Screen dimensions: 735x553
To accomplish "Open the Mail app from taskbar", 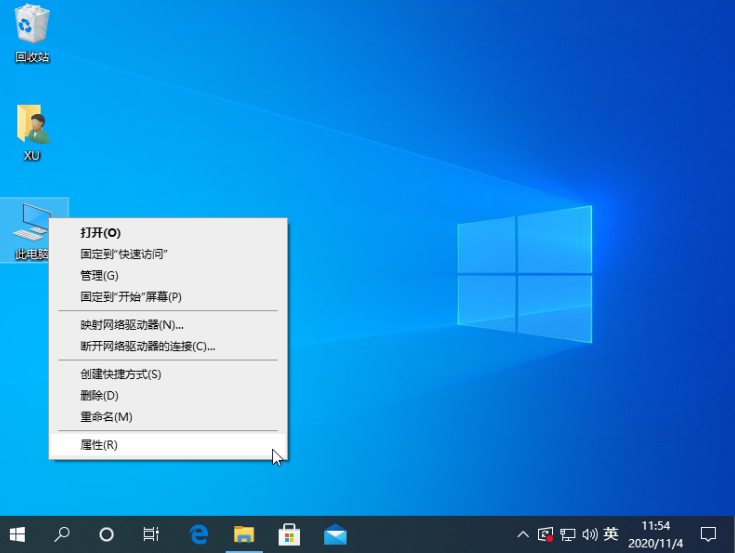I will 335,534.
